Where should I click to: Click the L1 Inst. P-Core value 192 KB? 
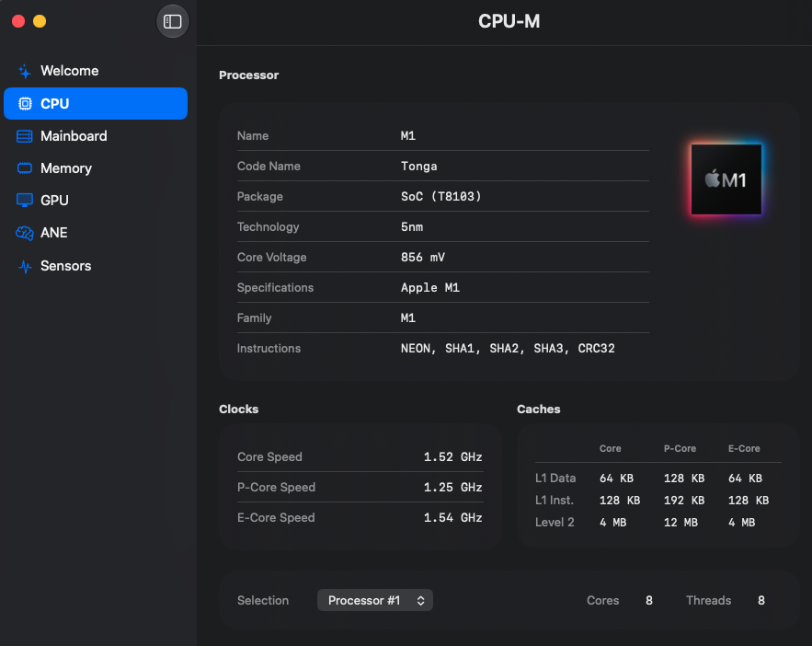(x=684, y=501)
